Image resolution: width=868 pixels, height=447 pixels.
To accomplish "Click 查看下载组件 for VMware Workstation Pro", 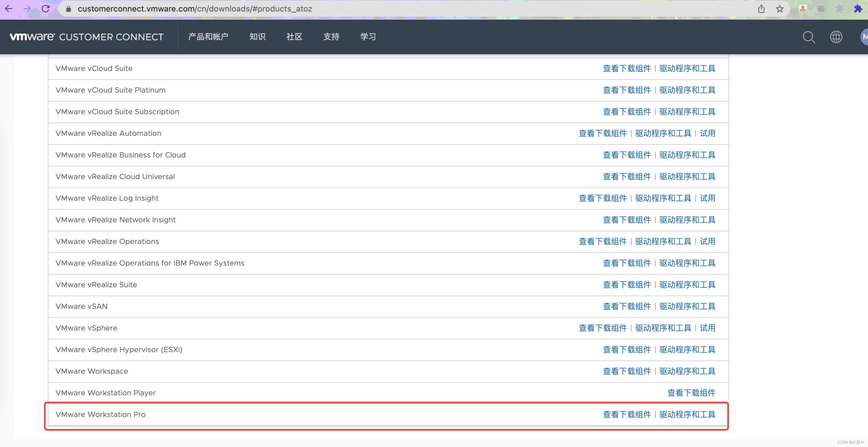I will point(627,414).
